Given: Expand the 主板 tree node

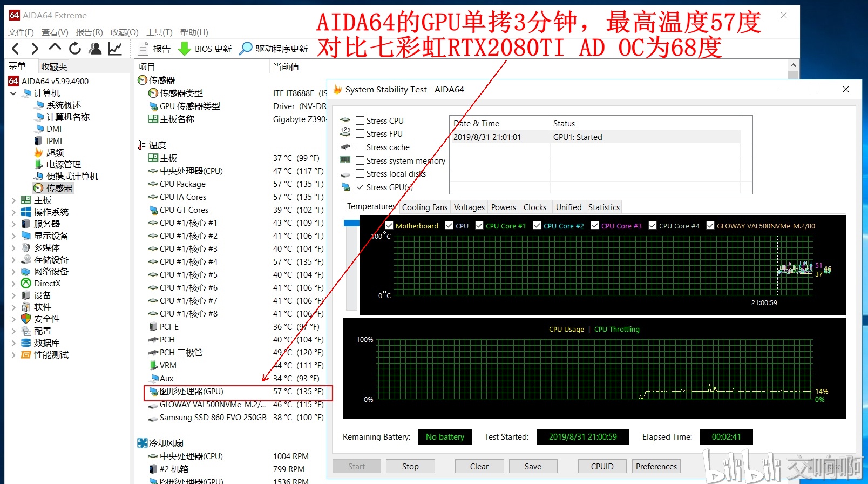Looking at the screenshot, I should pyautogui.click(x=13, y=200).
